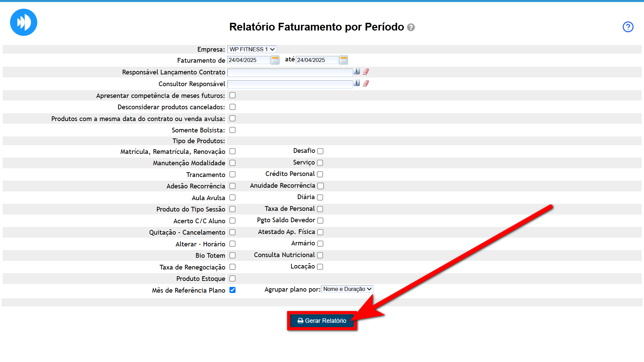This screenshot has width=644, height=362.
Task: Clear Consultor Responsável with eraser icon
Action: coord(366,83)
